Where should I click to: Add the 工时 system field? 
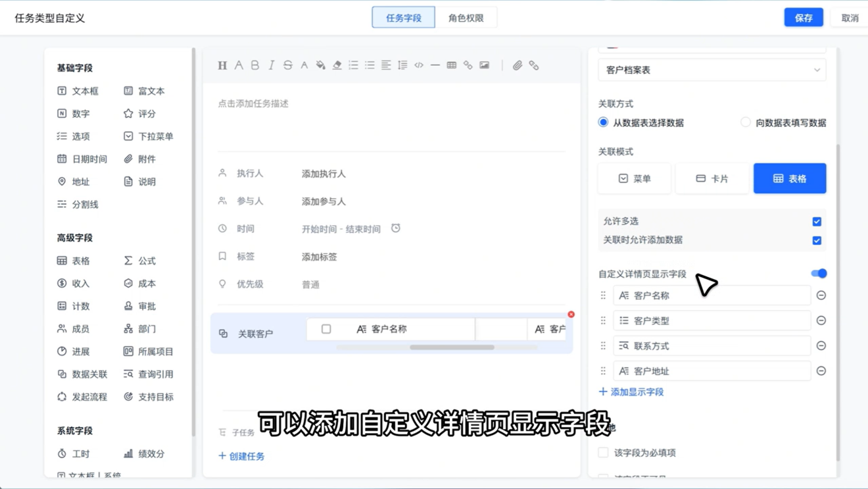(x=73, y=454)
